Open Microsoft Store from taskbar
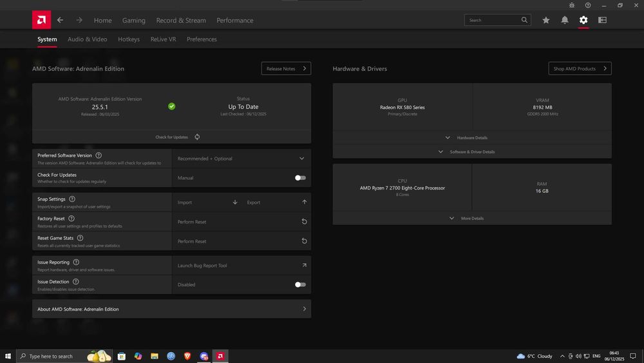This screenshot has height=363, width=644. (122, 356)
